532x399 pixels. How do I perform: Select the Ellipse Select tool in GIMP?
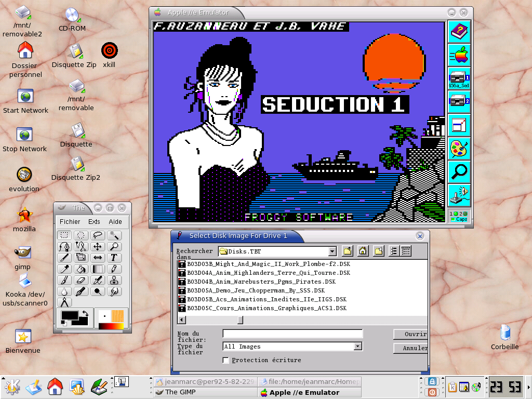tap(81, 235)
